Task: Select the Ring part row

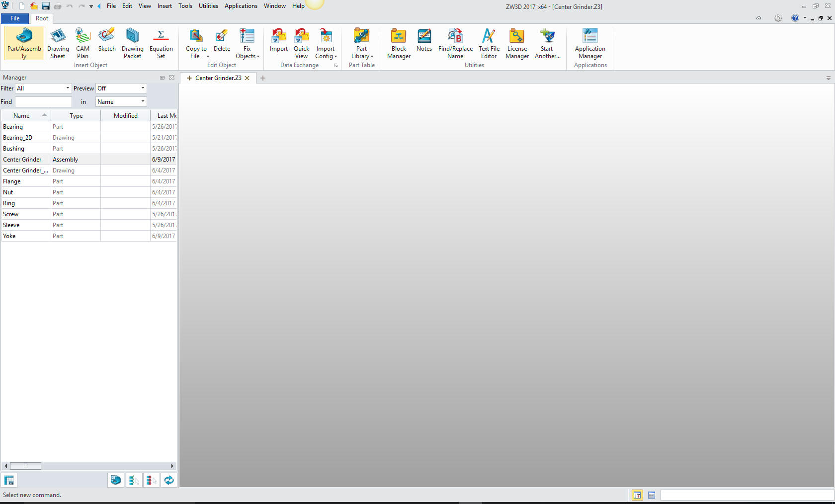Action: pyautogui.click(x=89, y=203)
